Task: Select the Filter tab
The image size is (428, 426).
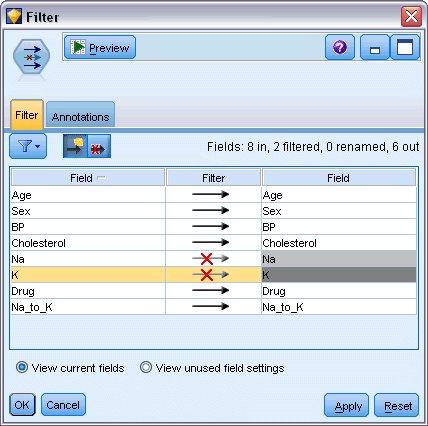Action: (x=27, y=115)
